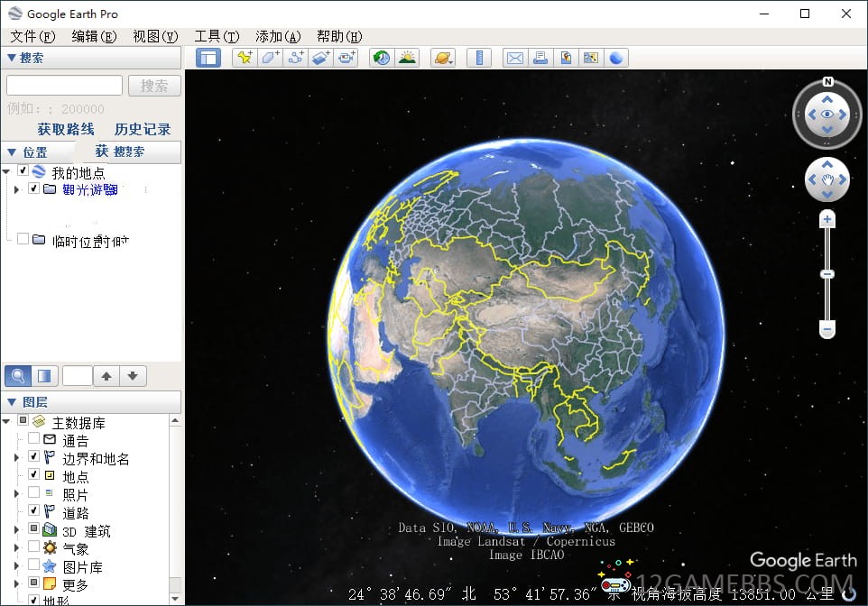Open the 视图(V) menu

(x=155, y=36)
